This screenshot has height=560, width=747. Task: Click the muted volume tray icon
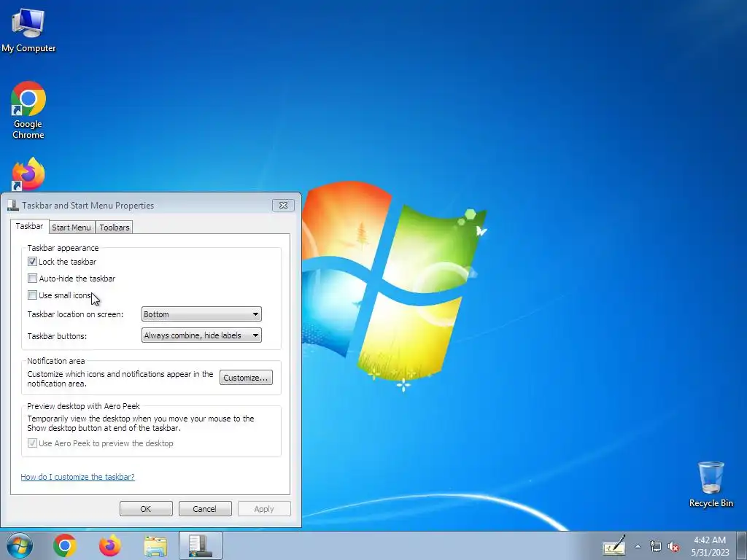[x=673, y=547]
